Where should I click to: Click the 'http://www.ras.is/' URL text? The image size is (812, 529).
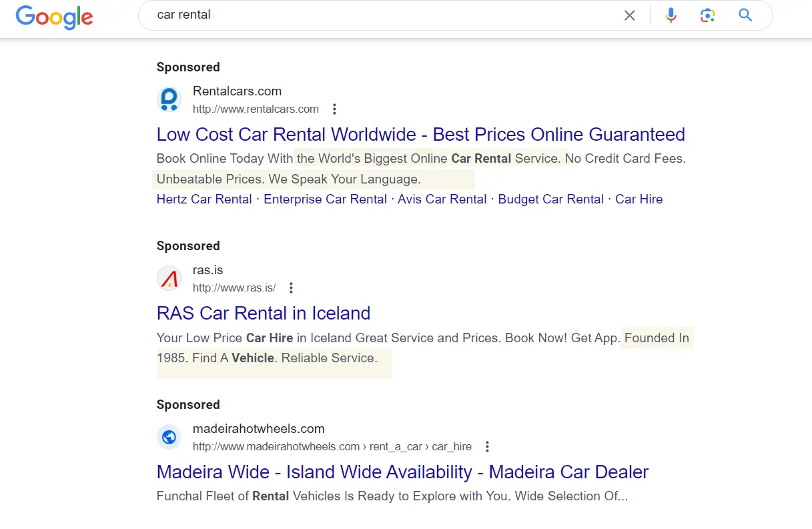(234, 288)
